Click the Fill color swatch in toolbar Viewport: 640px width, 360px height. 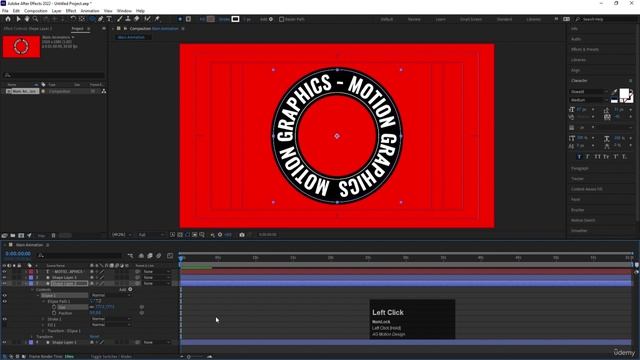[211, 19]
